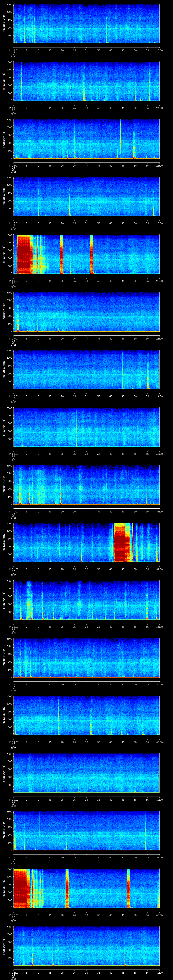Click the 24:00 end time label
Viewport: 173px width, 980px height.
tap(159, 108)
